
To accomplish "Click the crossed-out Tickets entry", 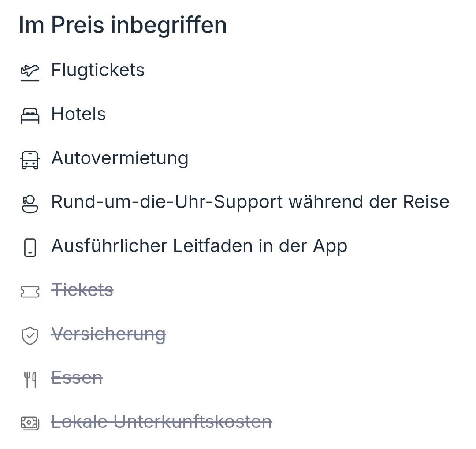I will click(82, 290).
